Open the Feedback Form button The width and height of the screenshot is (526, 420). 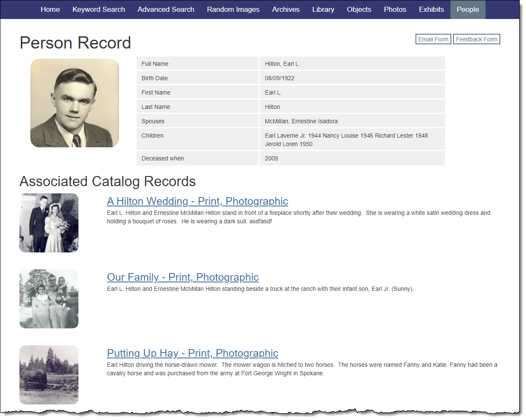coord(476,39)
